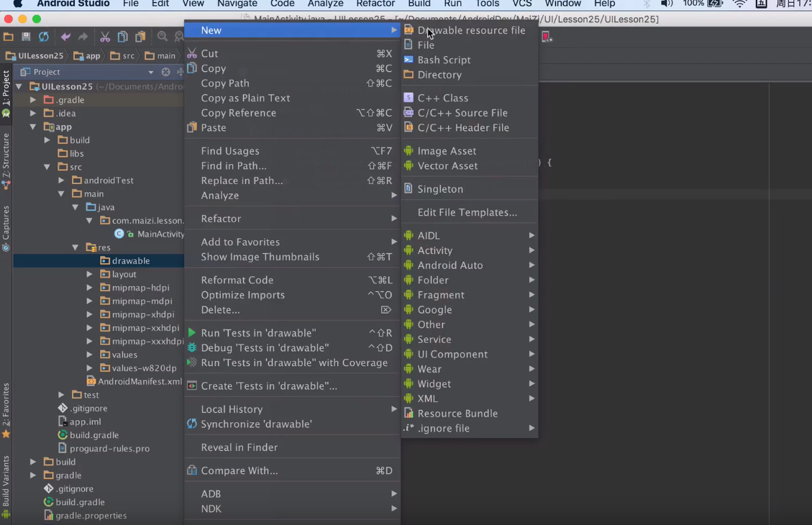The width and height of the screenshot is (812, 525).
Task: Open the Project view selector dropdown
Action: (151, 72)
